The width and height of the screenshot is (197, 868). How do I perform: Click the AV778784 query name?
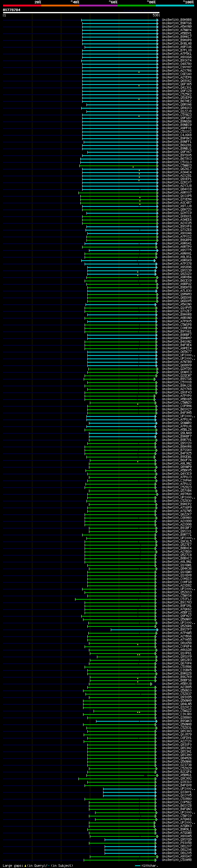click(x=11, y=10)
